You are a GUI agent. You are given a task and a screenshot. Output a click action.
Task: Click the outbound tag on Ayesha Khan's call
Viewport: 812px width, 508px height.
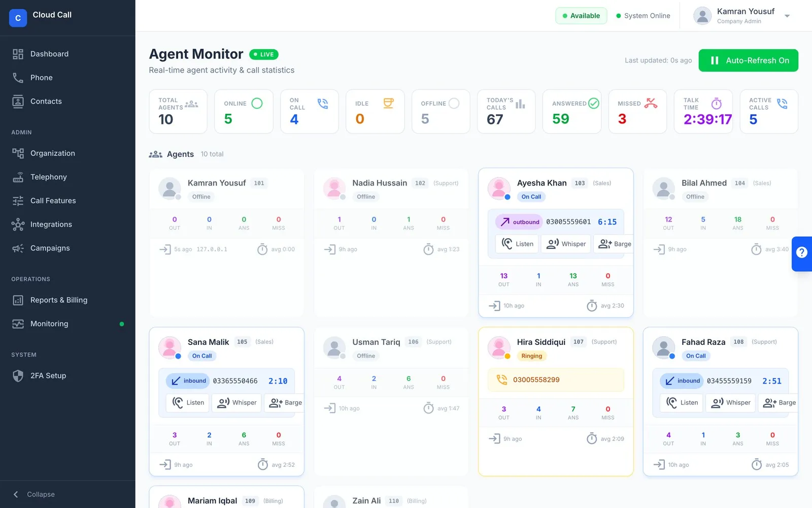(520, 222)
